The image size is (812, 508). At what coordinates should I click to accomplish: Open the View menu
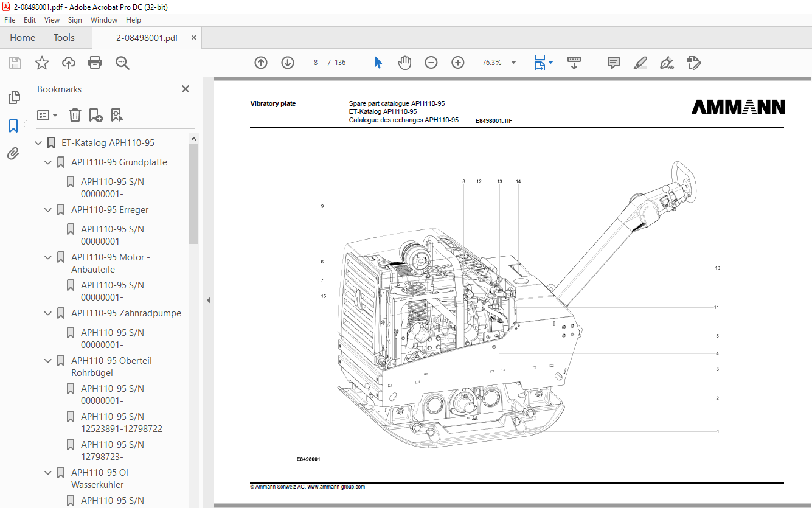(52, 20)
